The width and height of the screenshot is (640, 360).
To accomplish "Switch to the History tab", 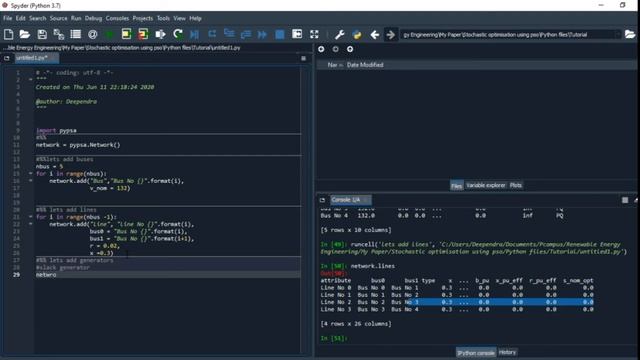I will pyautogui.click(x=507, y=352).
